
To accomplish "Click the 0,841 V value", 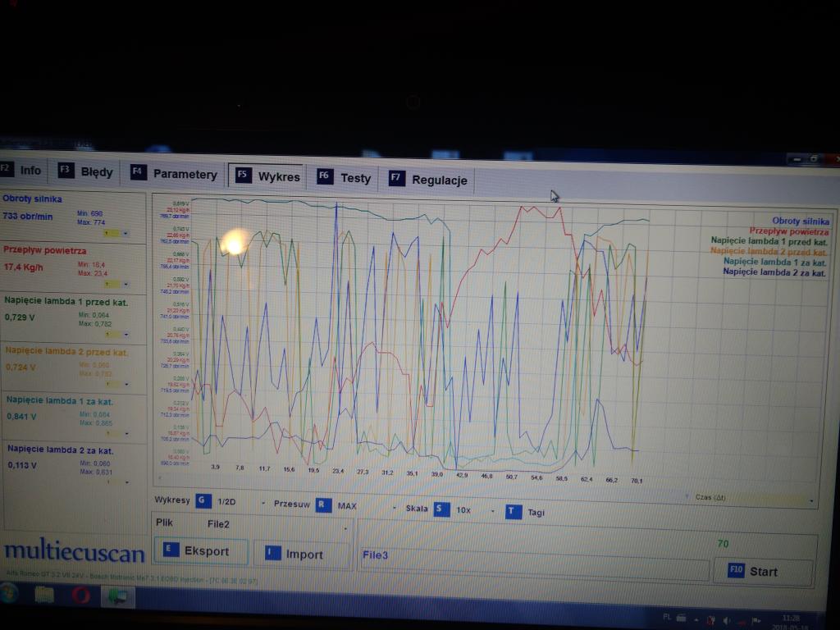I will coord(22,416).
